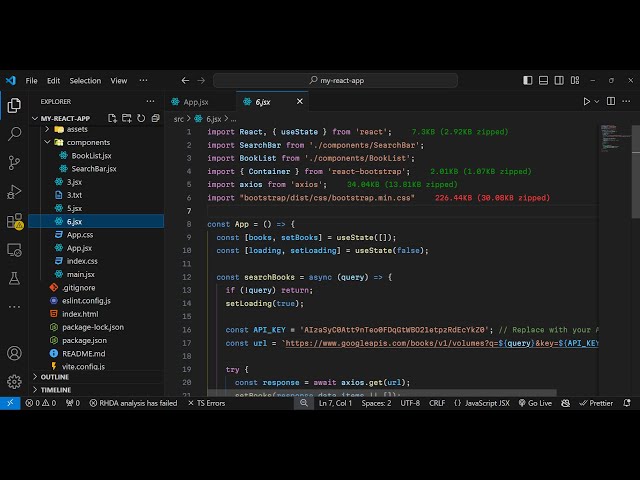
Task: Click the New File icon in Explorer
Action: [x=113, y=118]
